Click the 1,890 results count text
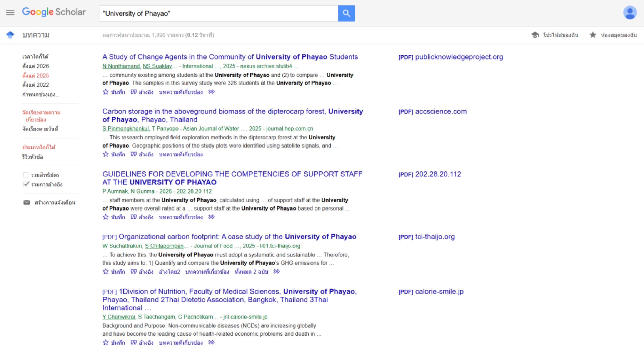Screen dimensions: 644x355 [158, 35]
